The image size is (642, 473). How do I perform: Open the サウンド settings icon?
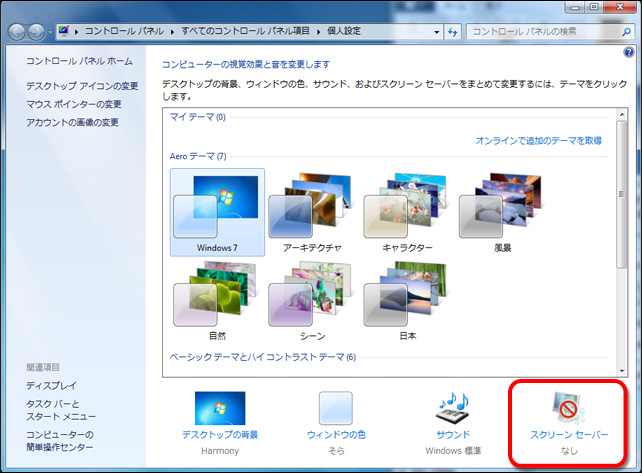(452, 410)
